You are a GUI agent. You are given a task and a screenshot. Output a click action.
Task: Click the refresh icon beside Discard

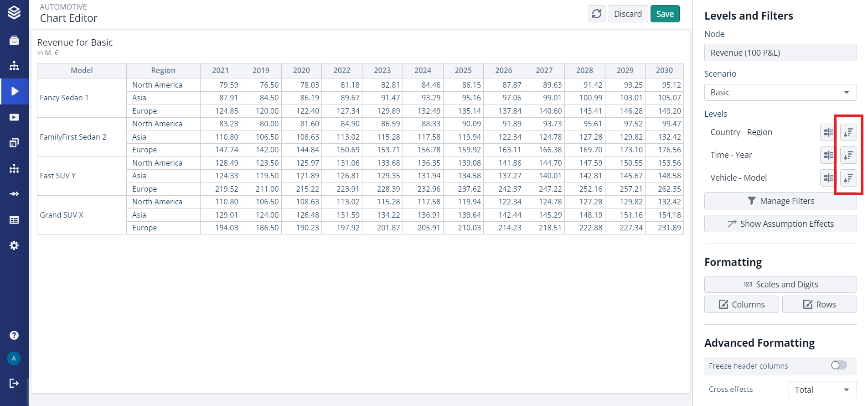click(x=597, y=14)
